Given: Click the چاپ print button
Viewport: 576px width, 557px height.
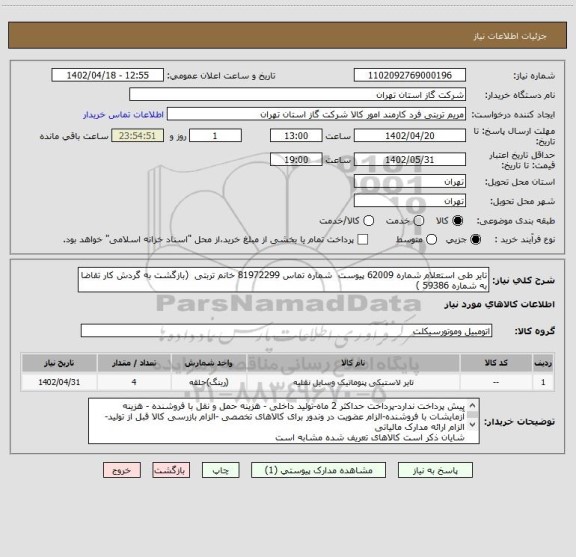Looking at the screenshot, I should click(220, 470).
